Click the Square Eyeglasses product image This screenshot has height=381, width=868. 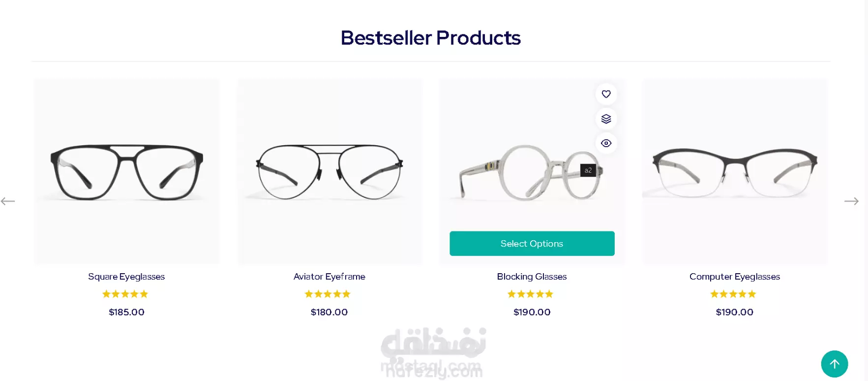click(x=126, y=172)
